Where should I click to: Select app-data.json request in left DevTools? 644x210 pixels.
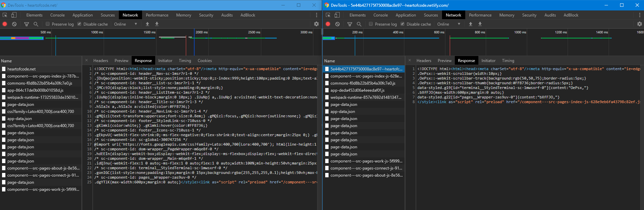pyautogui.click(x=41, y=118)
